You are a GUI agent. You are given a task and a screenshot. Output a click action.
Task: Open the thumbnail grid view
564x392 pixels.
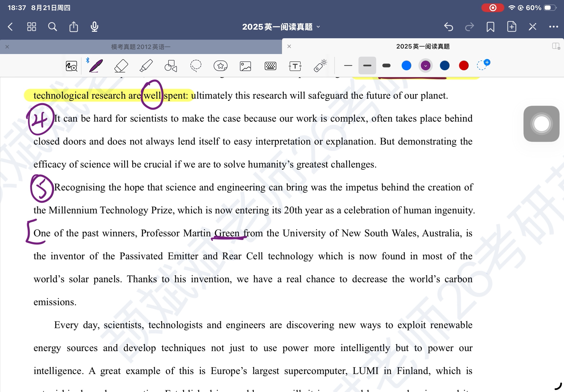pos(32,27)
